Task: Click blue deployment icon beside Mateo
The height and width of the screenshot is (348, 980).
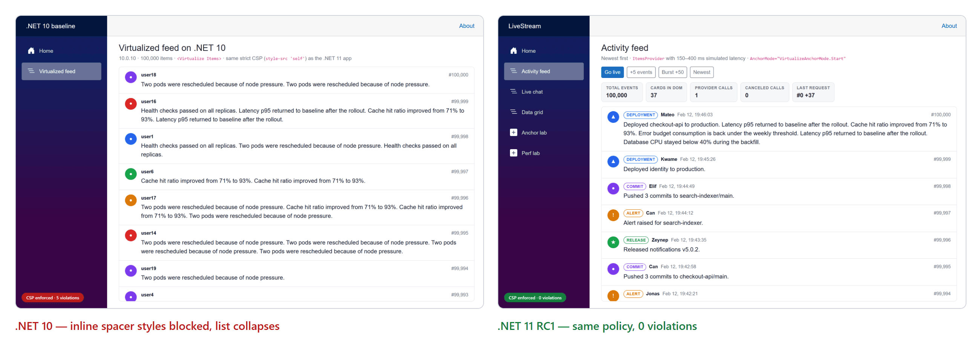Action: [x=613, y=117]
